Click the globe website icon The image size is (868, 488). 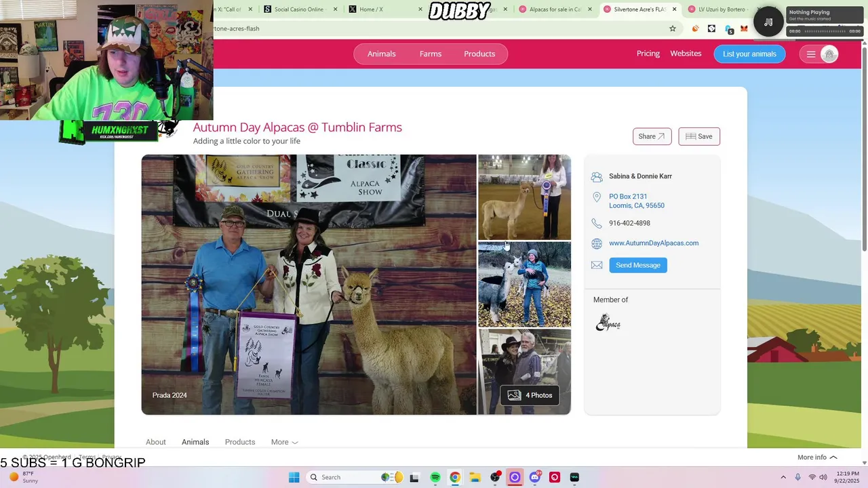[597, 243]
